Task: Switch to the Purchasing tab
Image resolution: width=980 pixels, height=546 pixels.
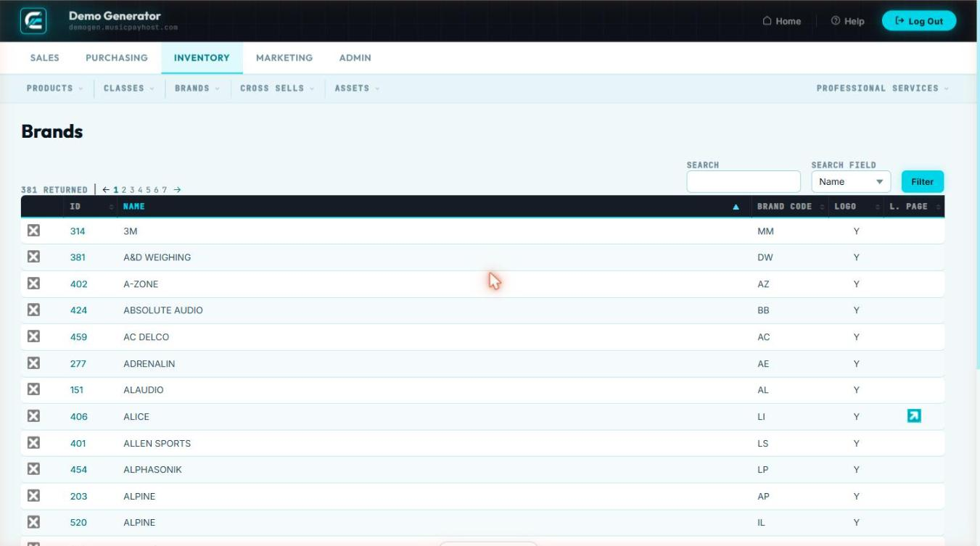Action: (x=117, y=58)
